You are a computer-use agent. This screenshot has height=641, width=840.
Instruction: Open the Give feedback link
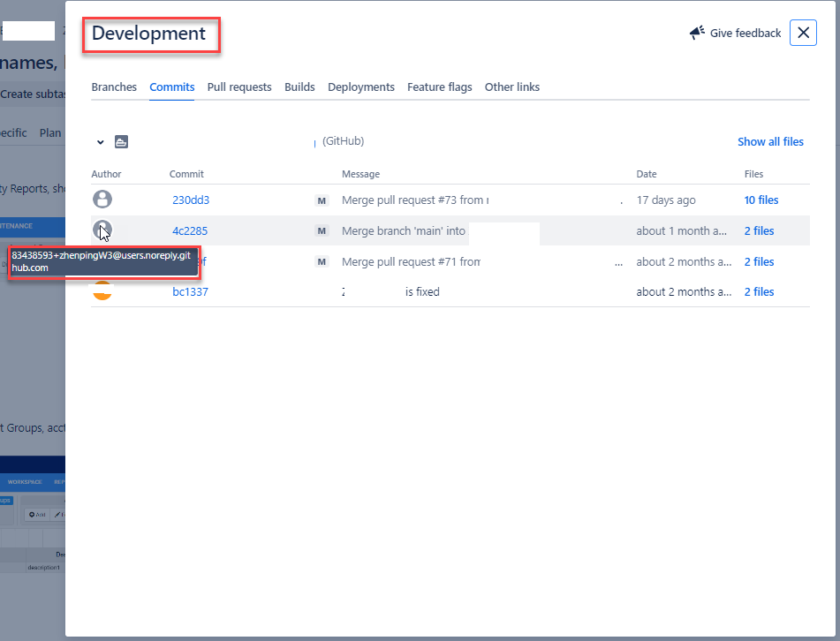tap(745, 34)
